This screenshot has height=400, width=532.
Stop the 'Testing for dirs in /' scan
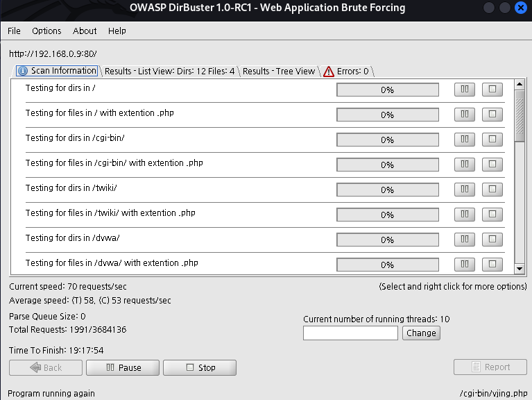pos(492,90)
